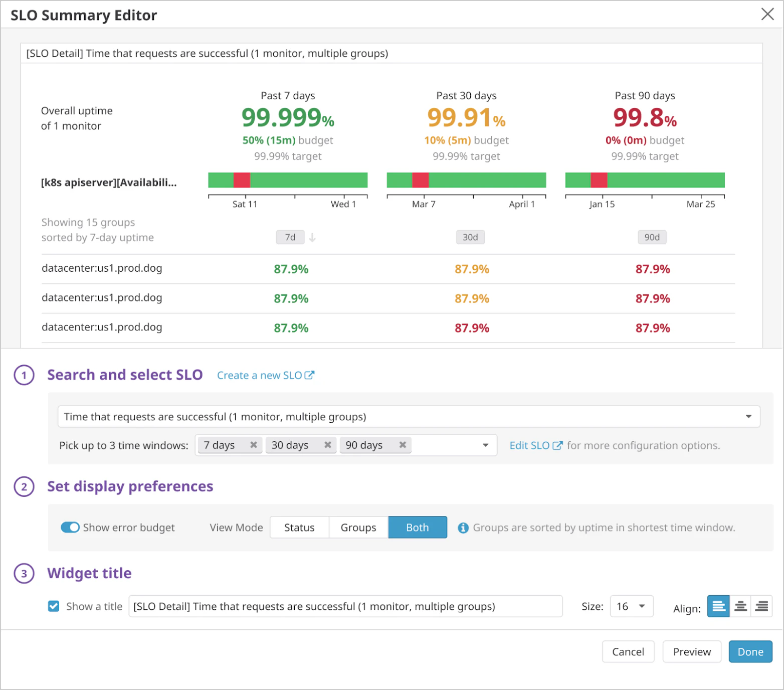The image size is (784, 691).
Task: Set title alignment to right
Action: click(x=761, y=607)
